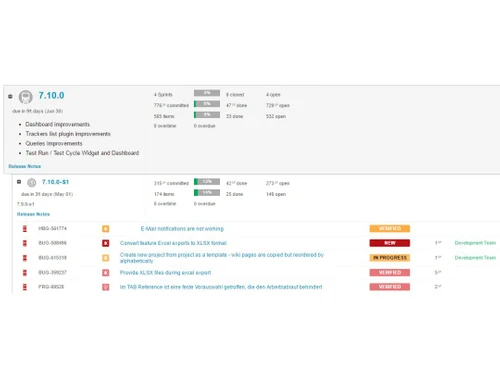500x375 pixels.
Task: Open 'Im TAB Reference ist eine feste Vorauswahl' item
Action: pyautogui.click(x=221, y=287)
